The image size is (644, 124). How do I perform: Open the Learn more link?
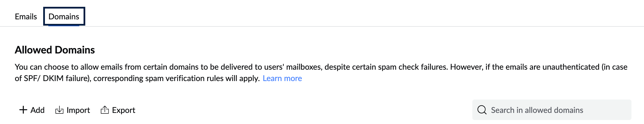click(282, 78)
